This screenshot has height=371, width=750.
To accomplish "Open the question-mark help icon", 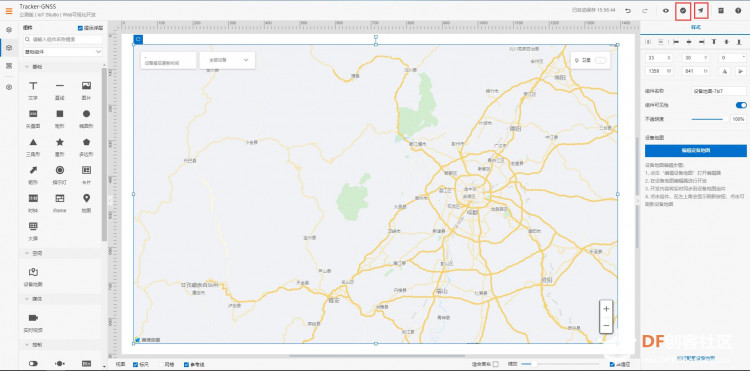I will (738, 11).
